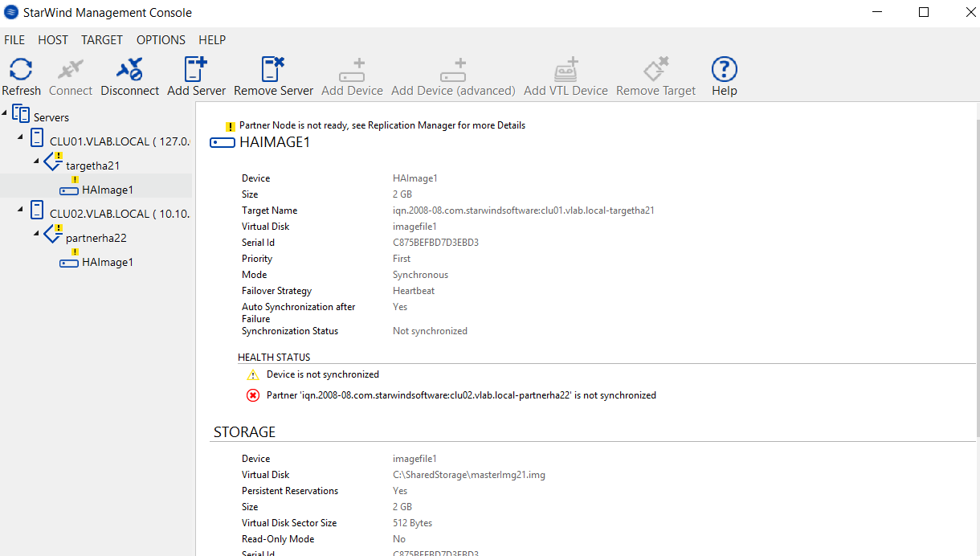Click Add Device (advanced) icon
The image size is (980, 556).
[x=453, y=69]
